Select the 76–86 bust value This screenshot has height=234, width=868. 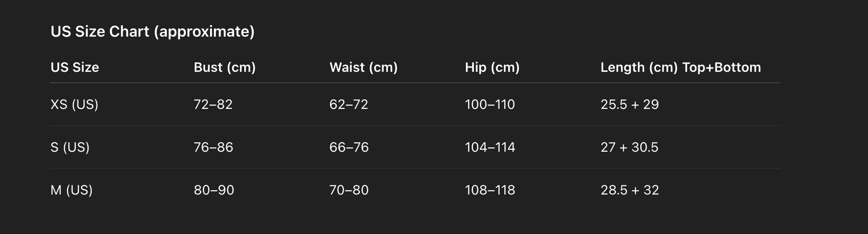tap(213, 147)
